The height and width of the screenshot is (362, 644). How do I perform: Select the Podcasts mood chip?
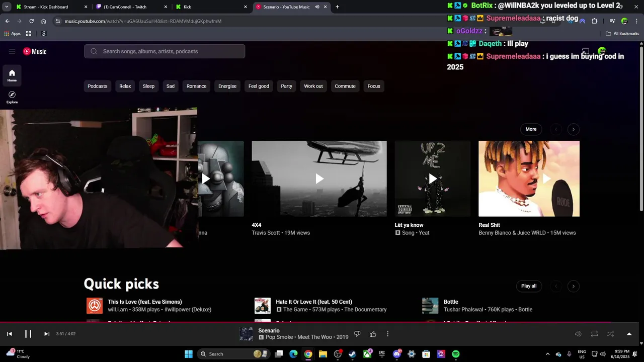[x=97, y=86]
